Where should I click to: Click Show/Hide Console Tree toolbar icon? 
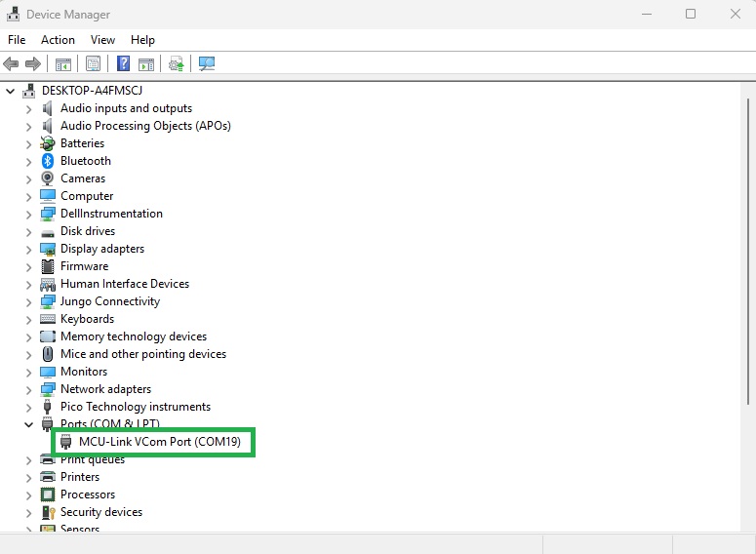[63, 64]
